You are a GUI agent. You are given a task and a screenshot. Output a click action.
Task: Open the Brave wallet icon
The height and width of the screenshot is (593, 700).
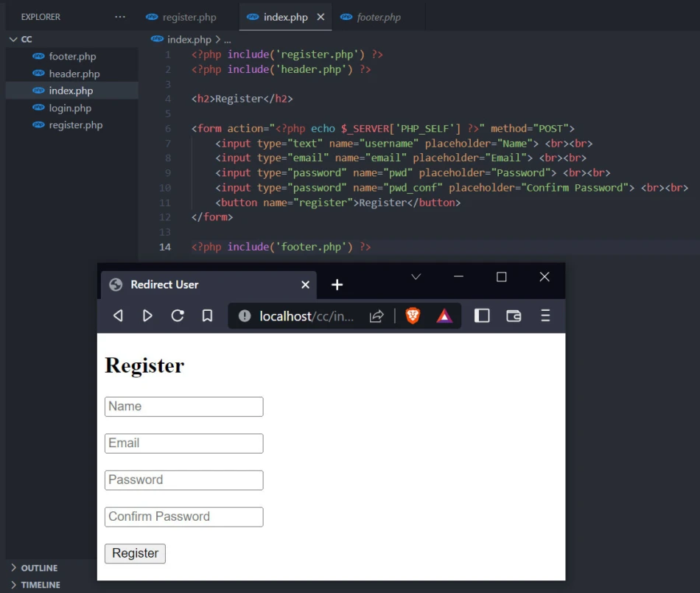[514, 316]
